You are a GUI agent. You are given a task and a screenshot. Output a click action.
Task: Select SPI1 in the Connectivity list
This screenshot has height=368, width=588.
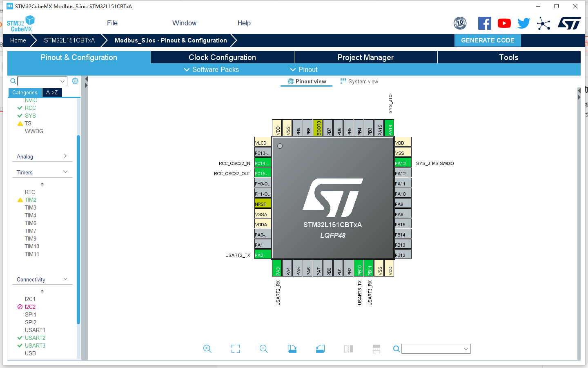pos(31,314)
